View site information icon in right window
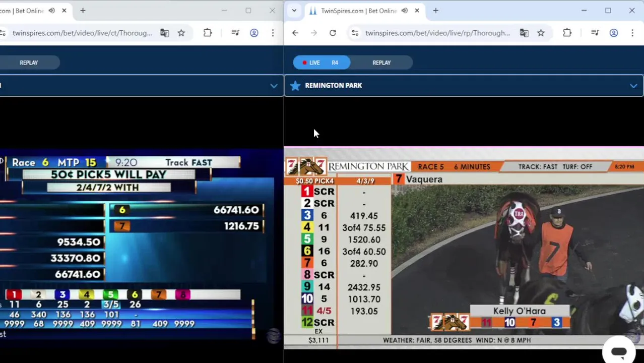This screenshot has height=363, width=644. (355, 33)
